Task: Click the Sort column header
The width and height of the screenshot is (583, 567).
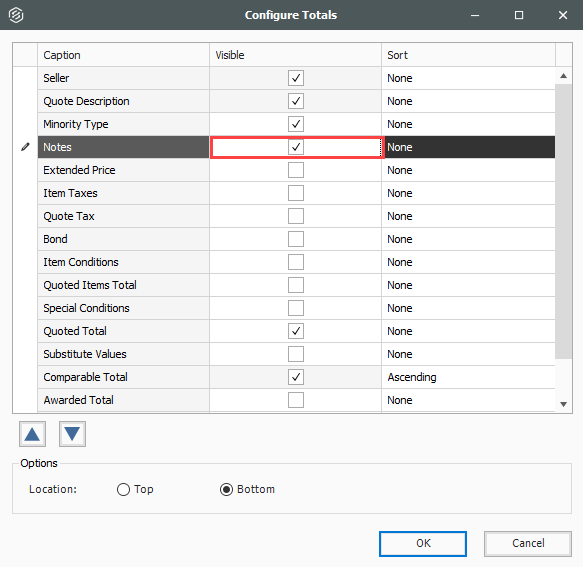Action: tap(468, 55)
